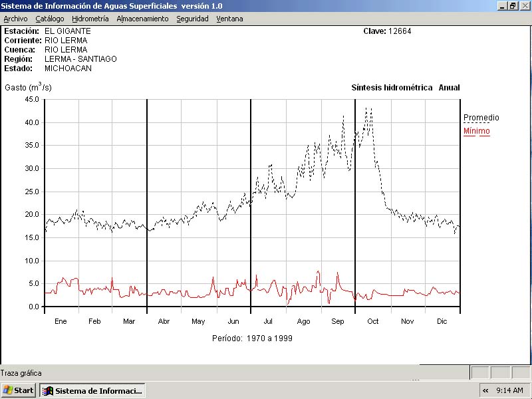Screen dimensions: 532x399
Task: Open the Hidrometría menu
Action: click(90, 19)
